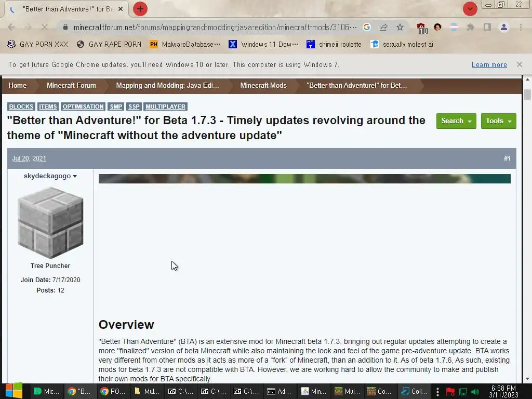This screenshot has height=399, width=532.
Task: Click the banner image atop the post
Action: point(304,179)
